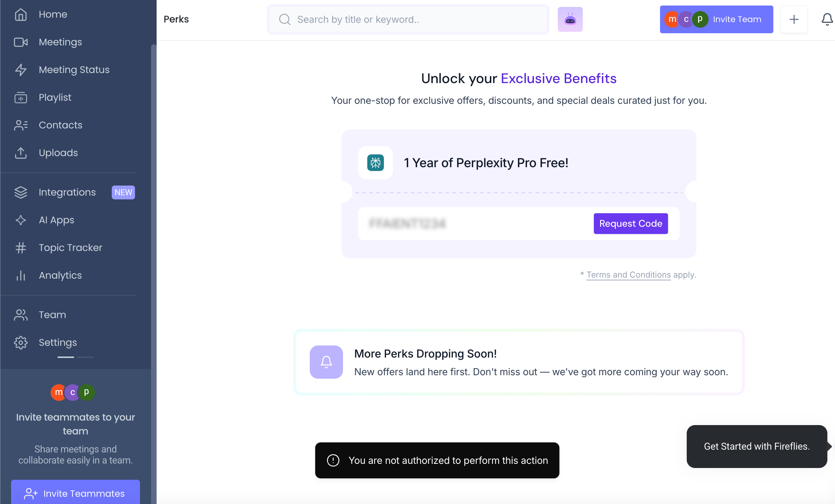Click the Meeting Status lightning icon
The image size is (835, 504).
pyautogui.click(x=21, y=70)
